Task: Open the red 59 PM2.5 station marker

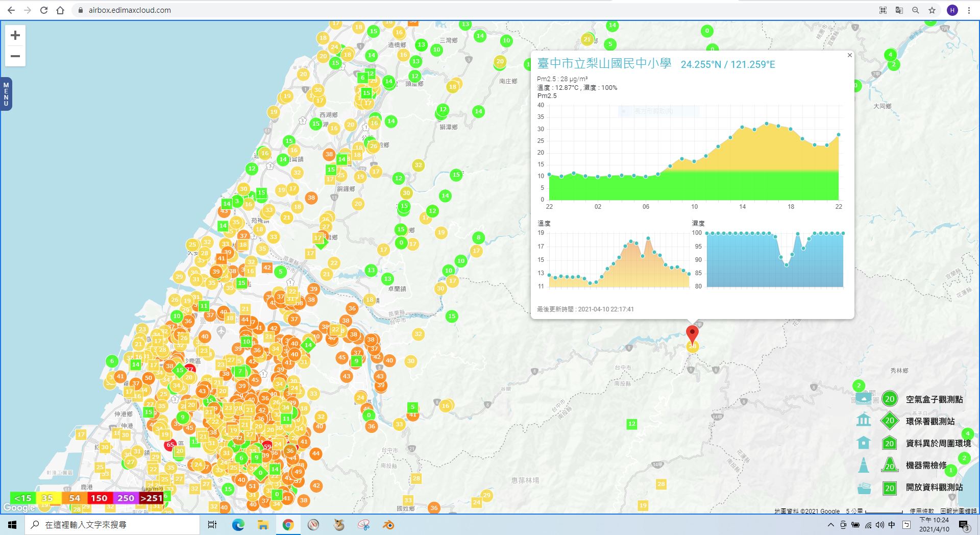Action: coord(267,447)
